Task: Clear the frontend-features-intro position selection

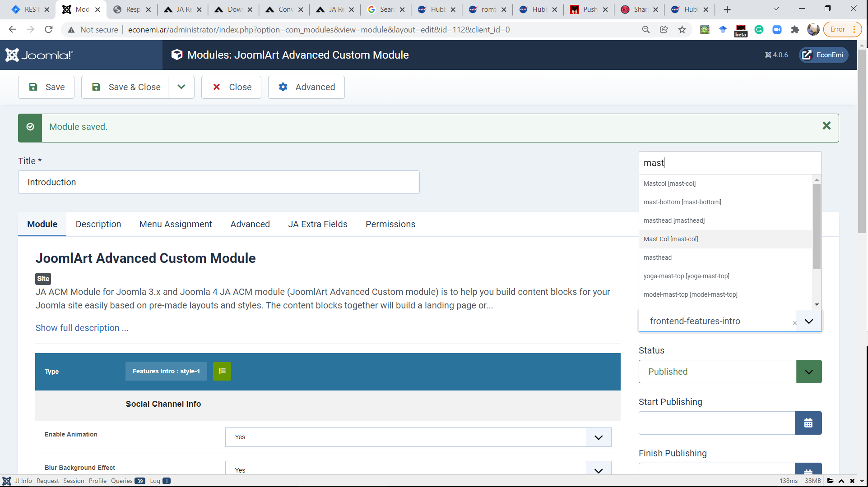Action: click(x=794, y=323)
